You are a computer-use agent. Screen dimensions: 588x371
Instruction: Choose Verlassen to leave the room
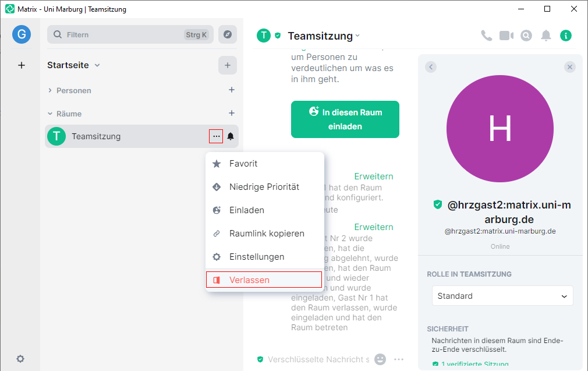264,280
